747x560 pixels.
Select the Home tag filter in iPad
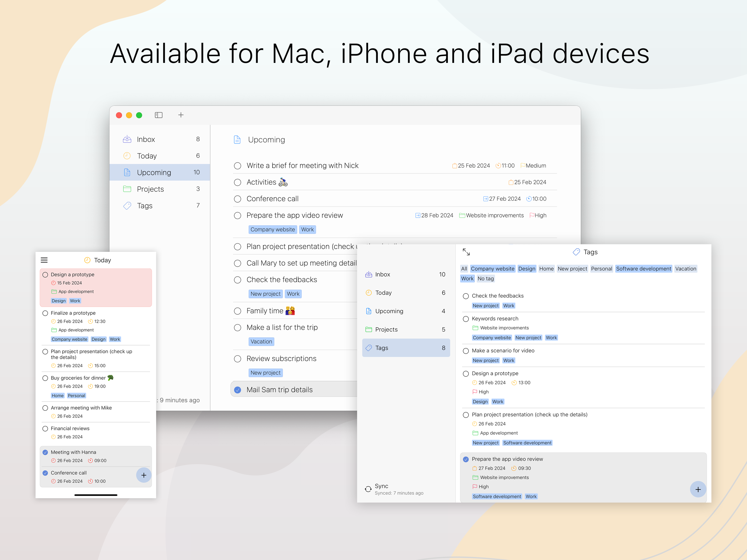point(546,269)
